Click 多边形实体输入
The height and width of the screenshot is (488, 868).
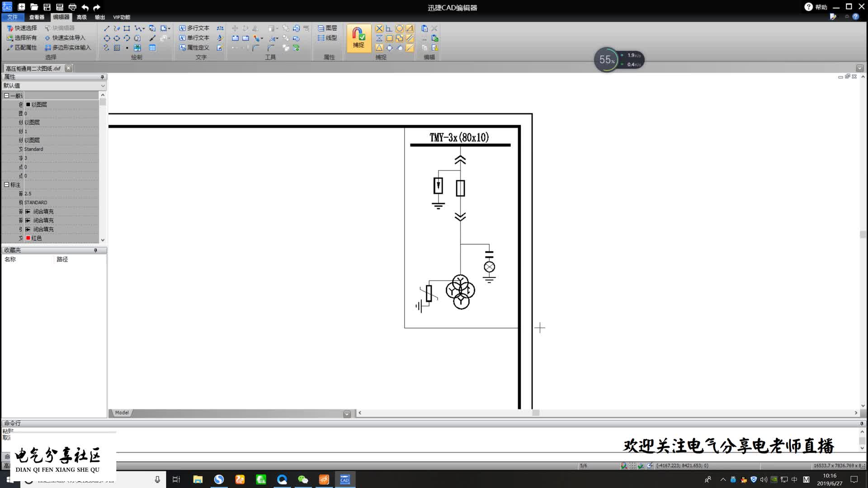[x=68, y=47]
